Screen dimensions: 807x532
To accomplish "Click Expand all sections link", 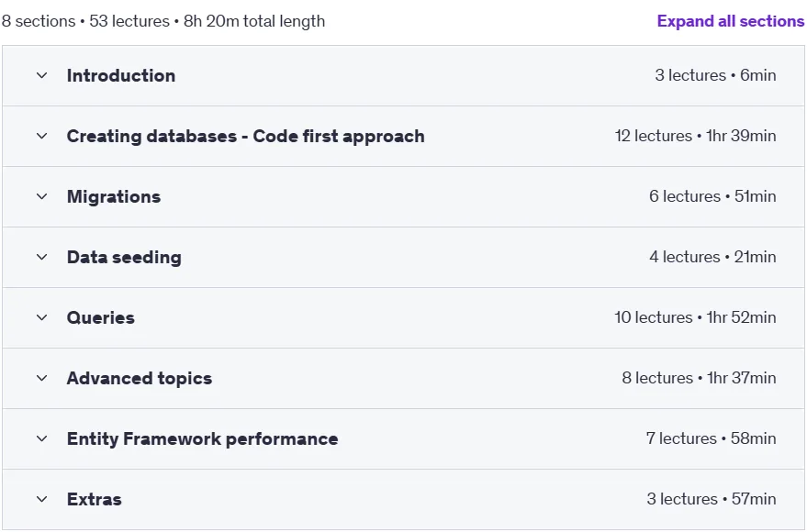I will coord(730,21).
